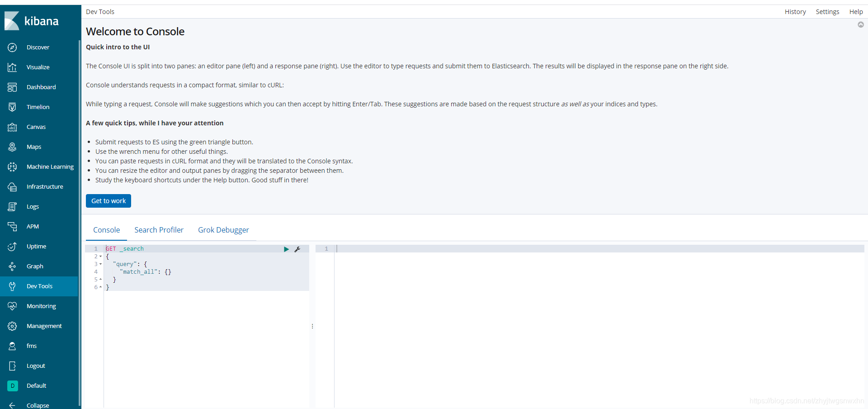Click the Get to work button
868x409 pixels.
pyautogui.click(x=108, y=201)
